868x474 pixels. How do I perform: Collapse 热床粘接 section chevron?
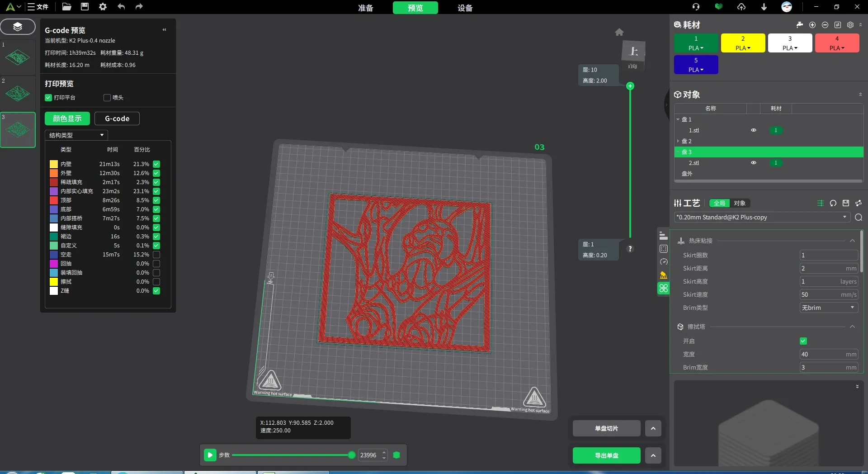coord(852,241)
